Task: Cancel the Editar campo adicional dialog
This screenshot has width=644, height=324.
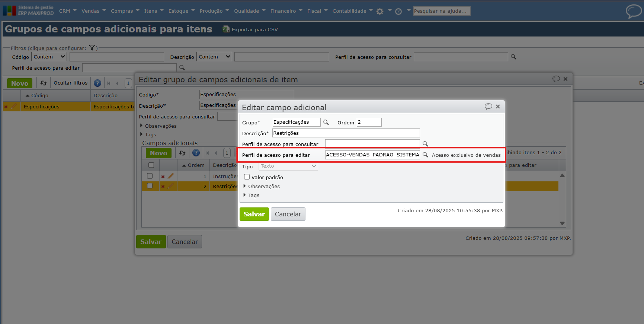Action: click(288, 214)
